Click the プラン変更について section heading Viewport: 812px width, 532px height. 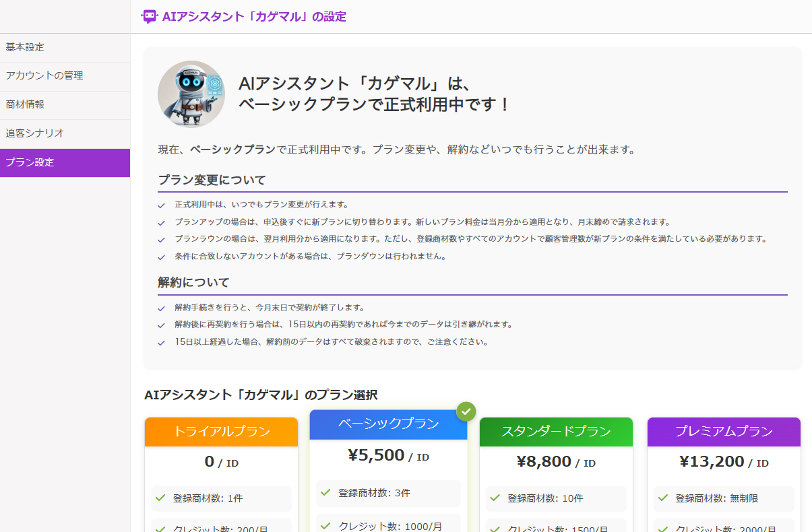pyautogui.click(x=212, y=180)
